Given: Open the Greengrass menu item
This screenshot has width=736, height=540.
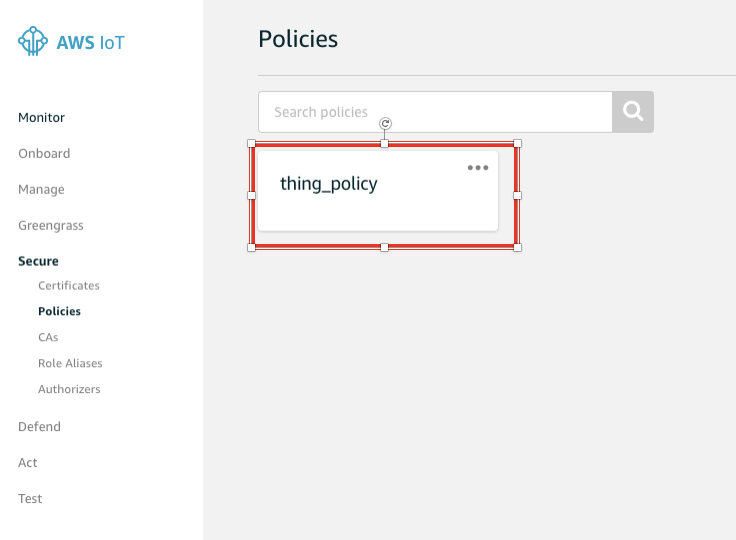Looking at the screenshot, I should tap(51, 225).
